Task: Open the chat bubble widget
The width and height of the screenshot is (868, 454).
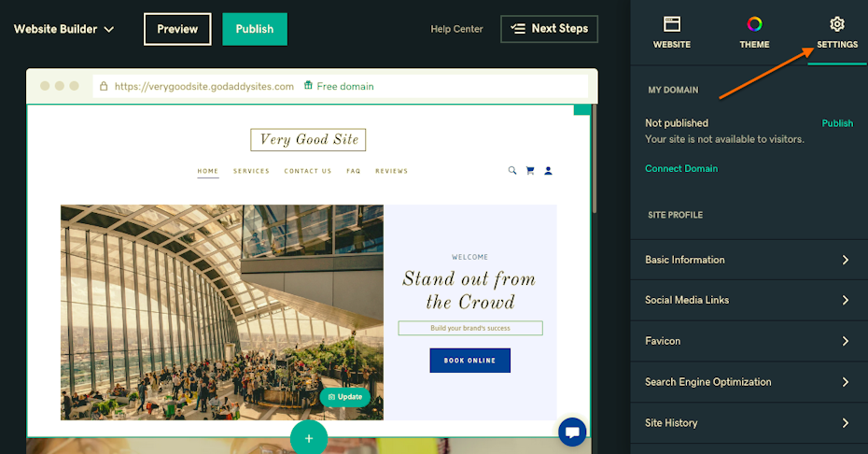Action: click(x=572, y=432)
